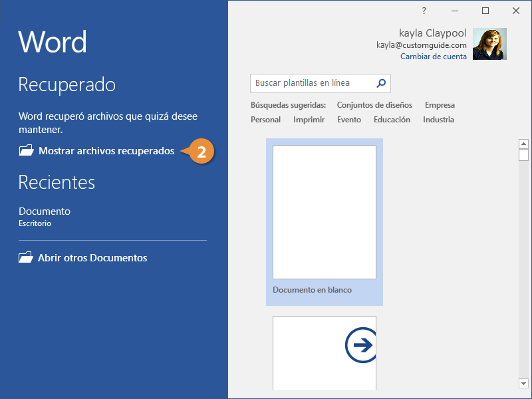The height and width of the screenshot is (399, 532).
Task: Close the Word window
Action: (516, 11)
